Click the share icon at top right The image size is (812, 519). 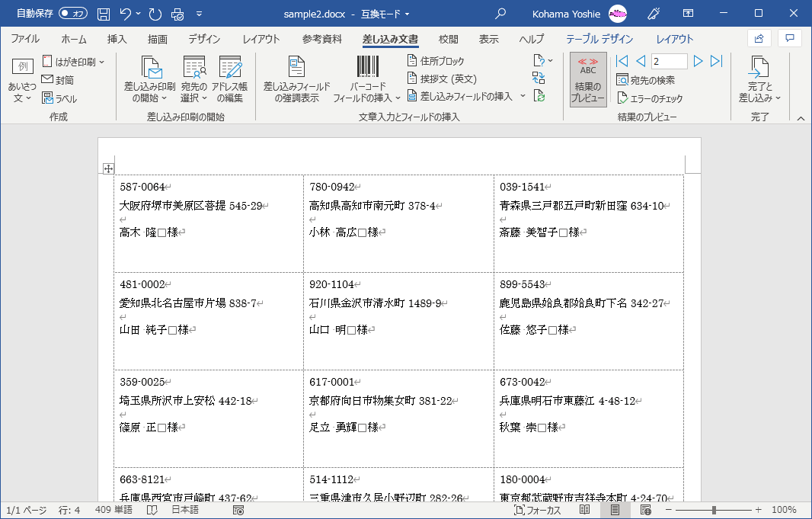click(x=759, y=38)
